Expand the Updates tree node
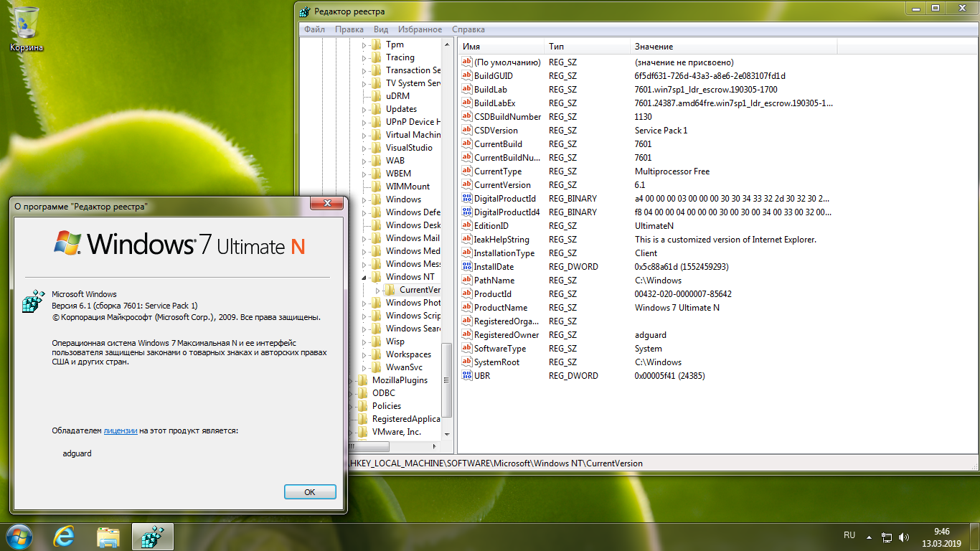This screenshot has width=980, height=551. pos(364,109)
